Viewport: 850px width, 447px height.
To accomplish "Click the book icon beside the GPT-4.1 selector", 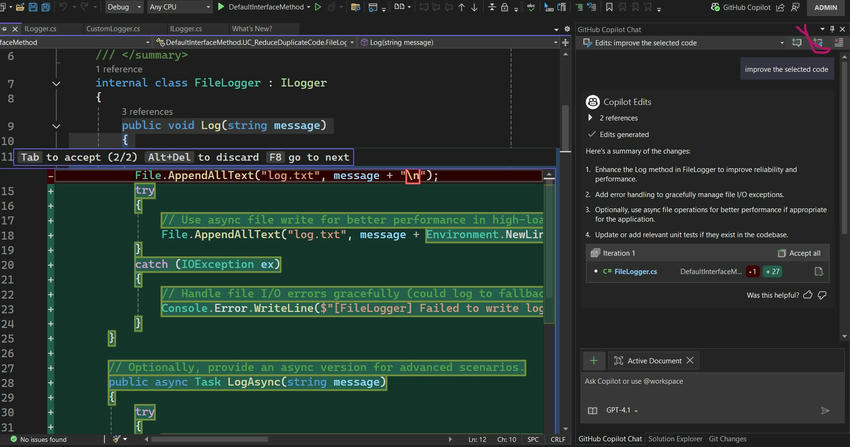I will click(x=592, y=410).
